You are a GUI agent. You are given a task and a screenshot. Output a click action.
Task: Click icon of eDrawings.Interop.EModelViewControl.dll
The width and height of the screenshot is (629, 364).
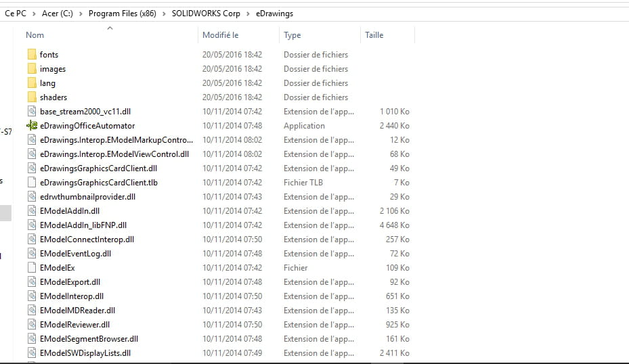[32, 154]
